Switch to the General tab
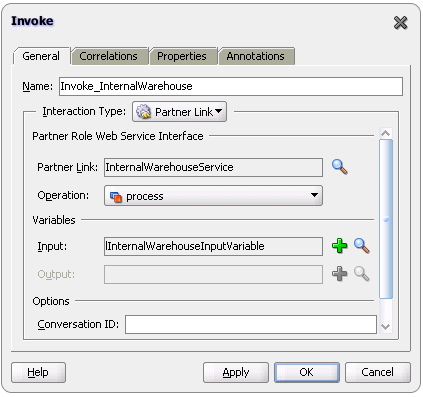This screenshot has height=397, width=423. (41, 56)
